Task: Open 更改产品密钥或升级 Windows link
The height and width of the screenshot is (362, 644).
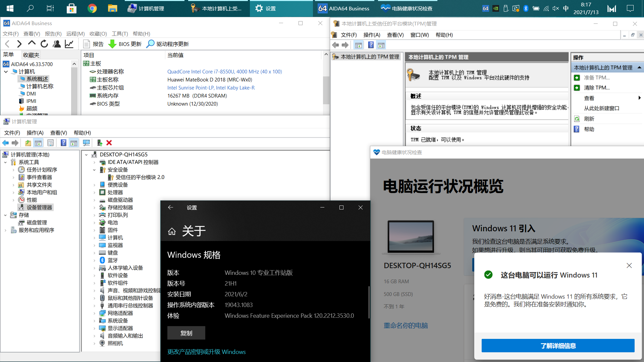Action: click(206, 352)
